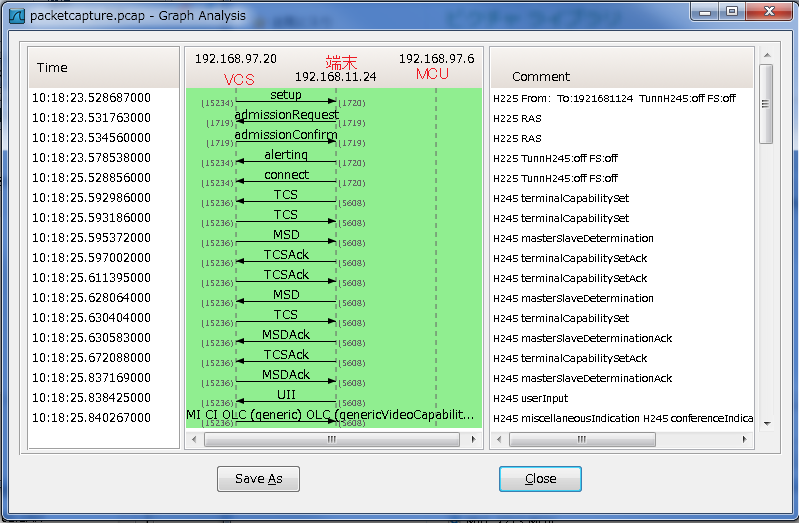The image size is (799, 523).
Task: Select the UII flow arrow
Action: pyautogui.click(x=286, y=400)
